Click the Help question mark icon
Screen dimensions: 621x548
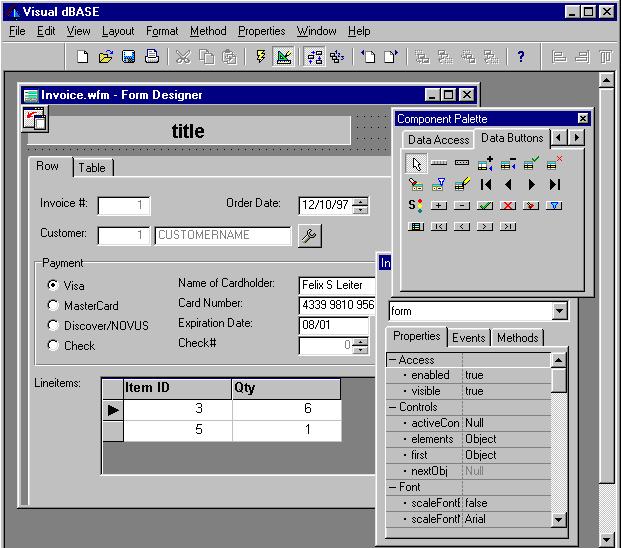coord(521,57)
